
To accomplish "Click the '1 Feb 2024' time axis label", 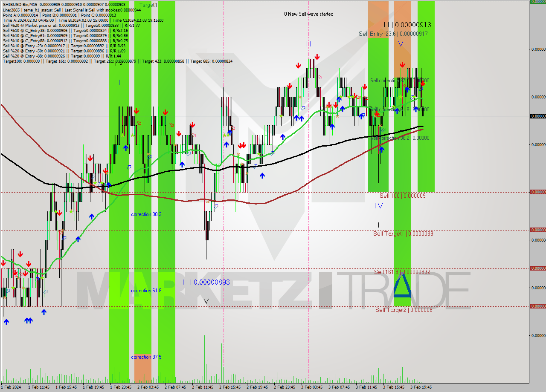I will coord(11,387).
